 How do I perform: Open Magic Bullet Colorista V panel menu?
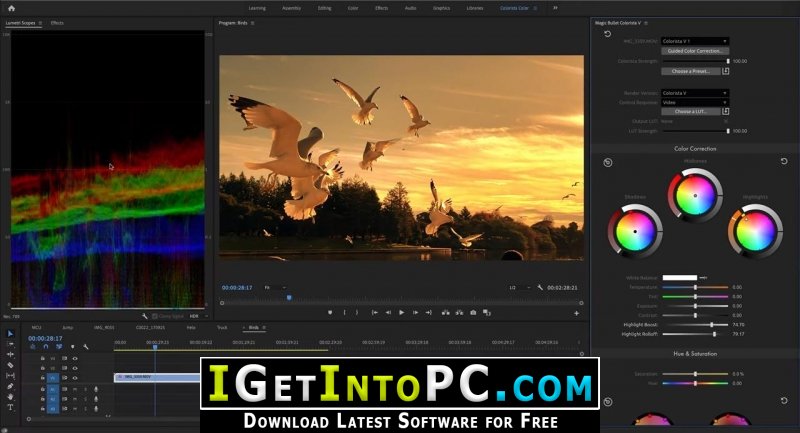(x=646, y=23)
